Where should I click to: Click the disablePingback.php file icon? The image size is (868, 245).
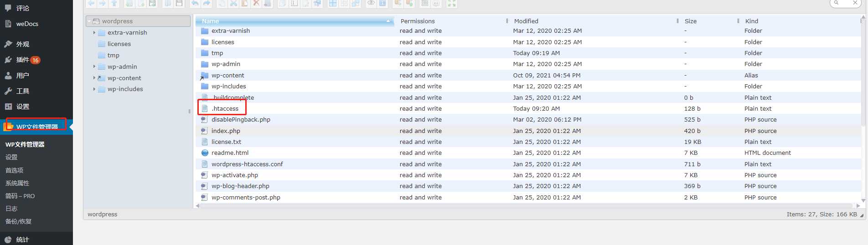tap(205, 119)
